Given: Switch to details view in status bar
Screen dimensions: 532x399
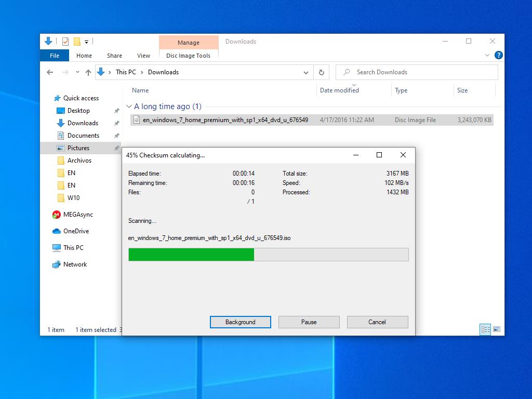Looking at the screenshot, I should 485,329.
